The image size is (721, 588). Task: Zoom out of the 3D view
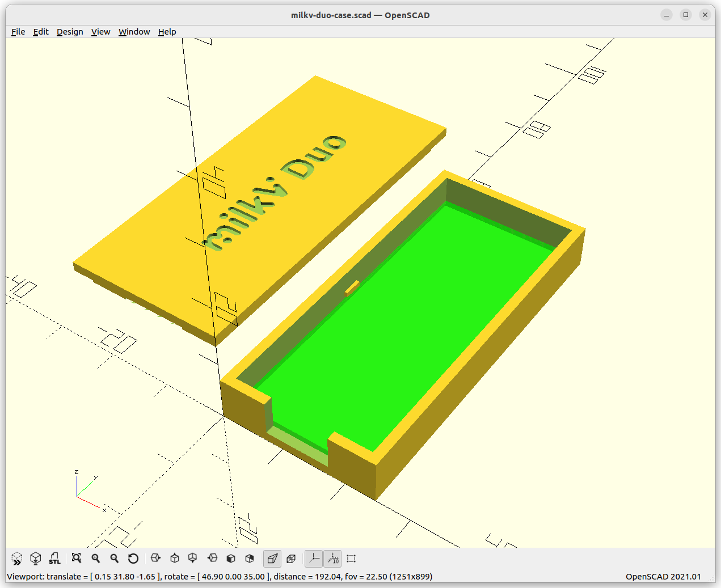click(115, 559)
